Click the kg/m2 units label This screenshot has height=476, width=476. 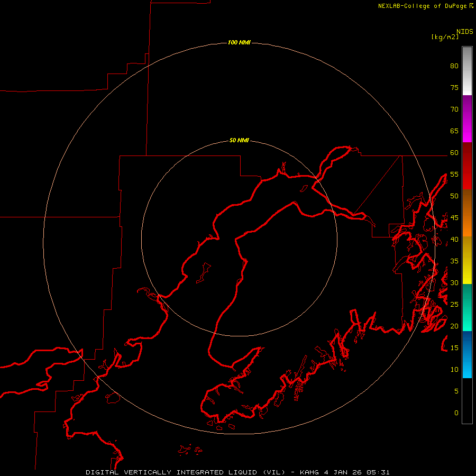point(445,37)
